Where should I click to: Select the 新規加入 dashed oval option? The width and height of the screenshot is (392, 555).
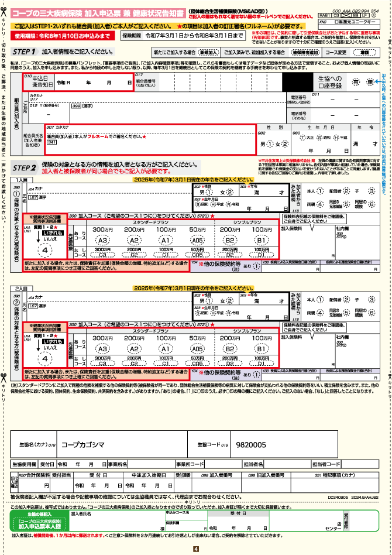(x=208, y=52)
